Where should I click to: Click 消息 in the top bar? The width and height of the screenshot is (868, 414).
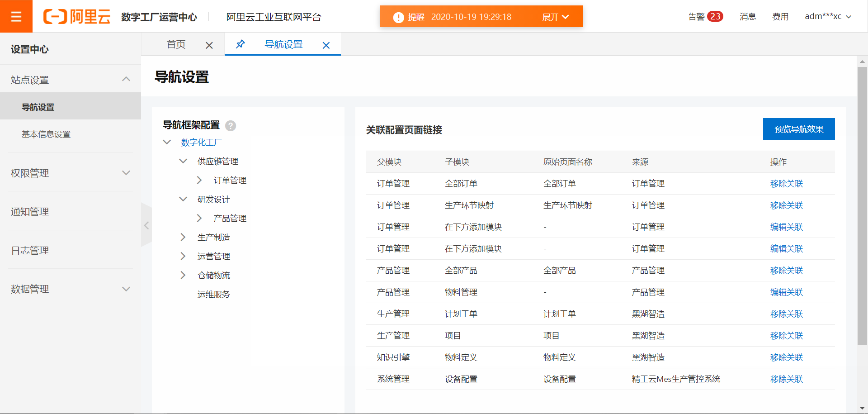coord(748,16)
